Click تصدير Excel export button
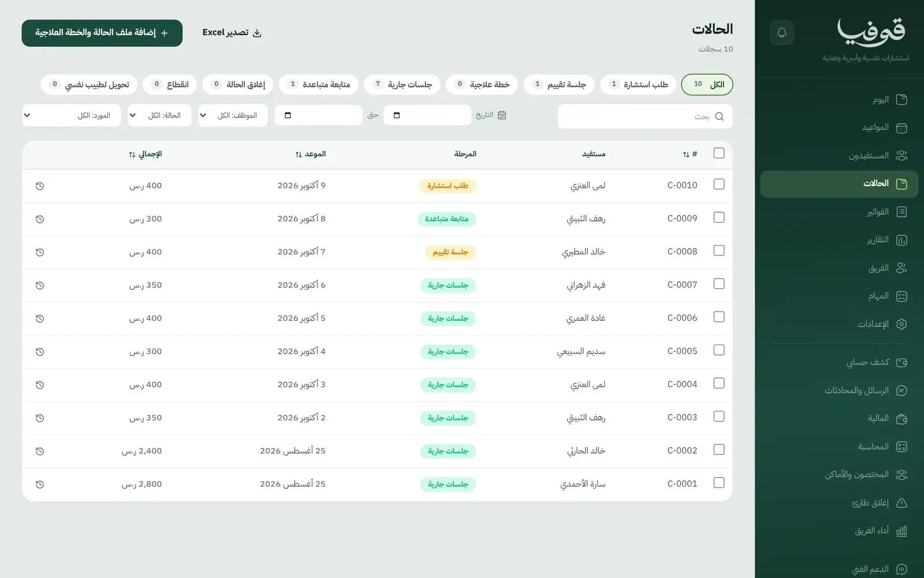924x578 pixels. point(232,33)
